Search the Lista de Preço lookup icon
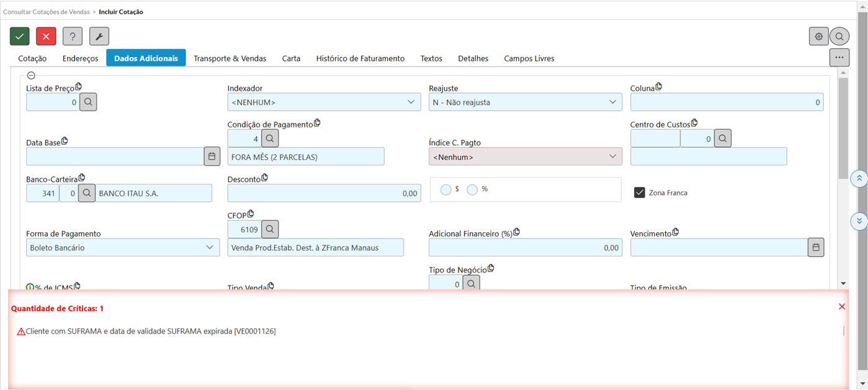The image size is (868, 390). pos(88,102)
